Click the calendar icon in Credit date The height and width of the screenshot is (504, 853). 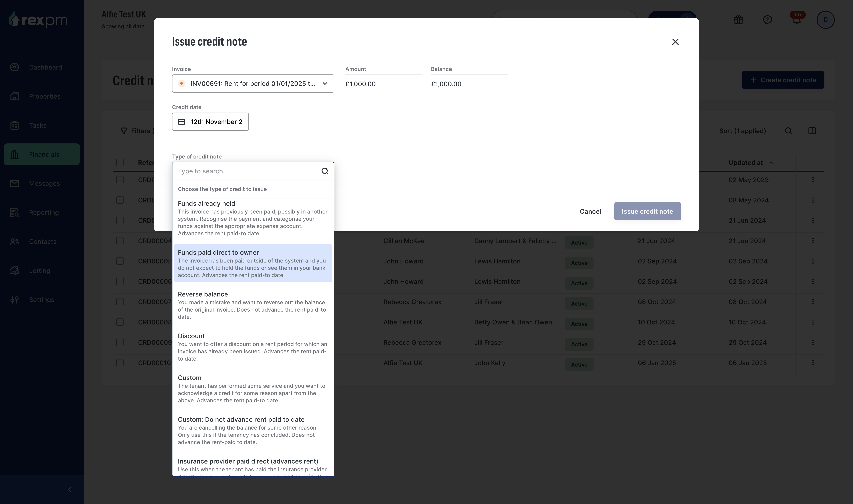pos(182,122)
